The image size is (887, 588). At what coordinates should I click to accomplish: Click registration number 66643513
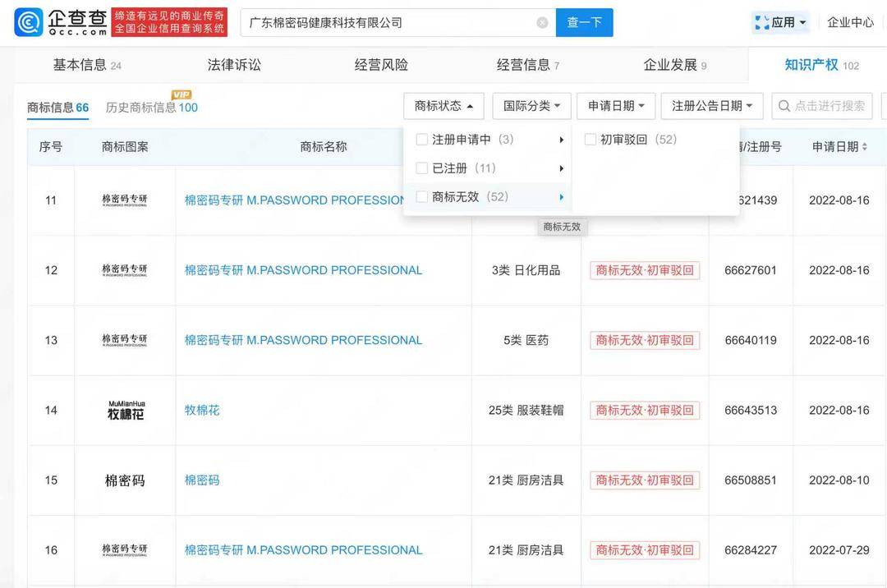click(751, 411)
